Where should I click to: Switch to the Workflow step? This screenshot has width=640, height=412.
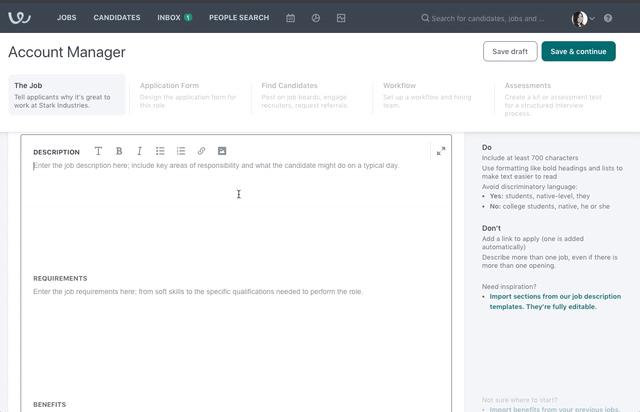400,86
